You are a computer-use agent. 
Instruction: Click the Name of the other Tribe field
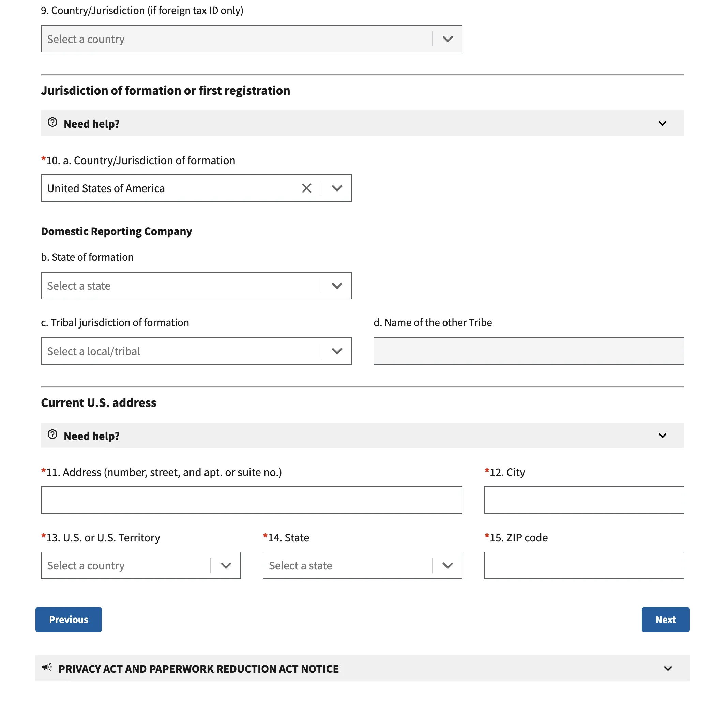tap(528, 351)
